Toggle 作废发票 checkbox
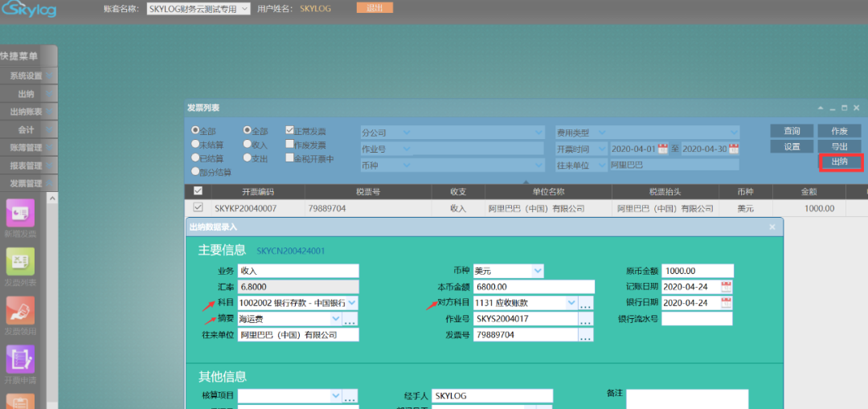This screenshot has width=868, height=409. pyautogui.click(x=289, y=144)
